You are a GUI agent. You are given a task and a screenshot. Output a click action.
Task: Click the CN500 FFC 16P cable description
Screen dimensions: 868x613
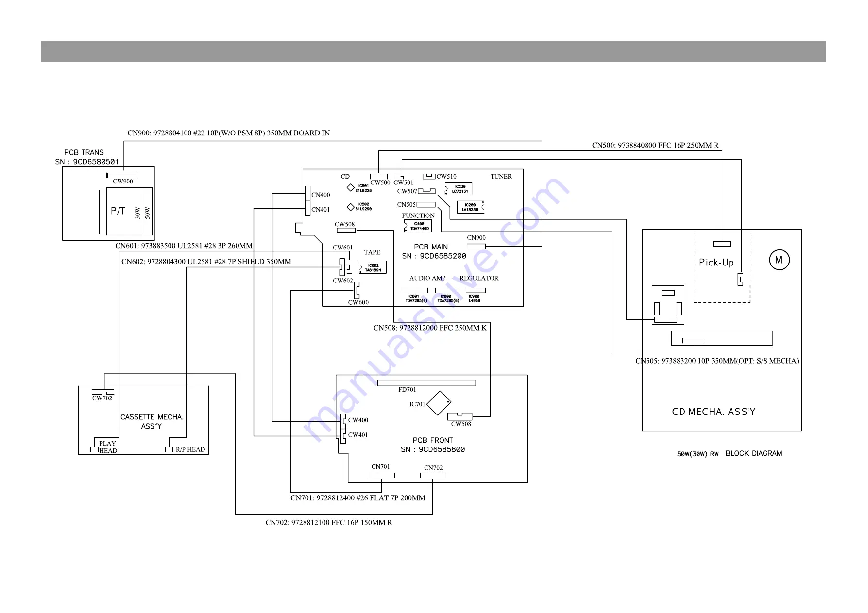click(655, 145)
